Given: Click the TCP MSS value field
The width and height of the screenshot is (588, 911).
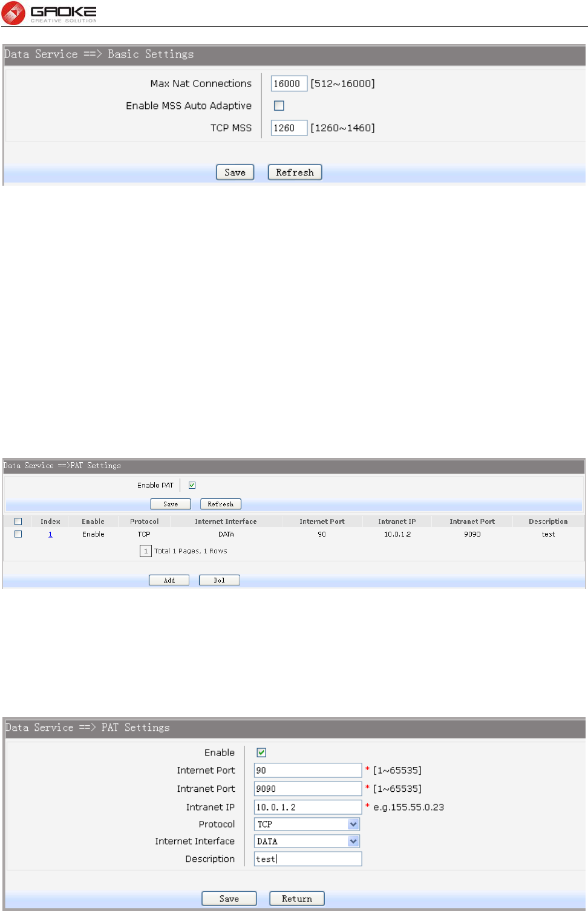Looking at the screenshot, I should pyautogui.click(x=289, y=128).
